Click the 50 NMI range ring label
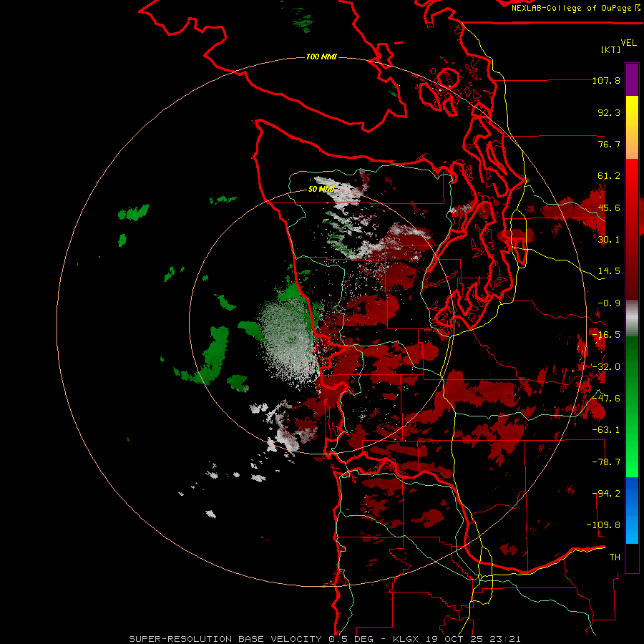The height and width of the screenshot is (644, 644). (x=321, y=189)
